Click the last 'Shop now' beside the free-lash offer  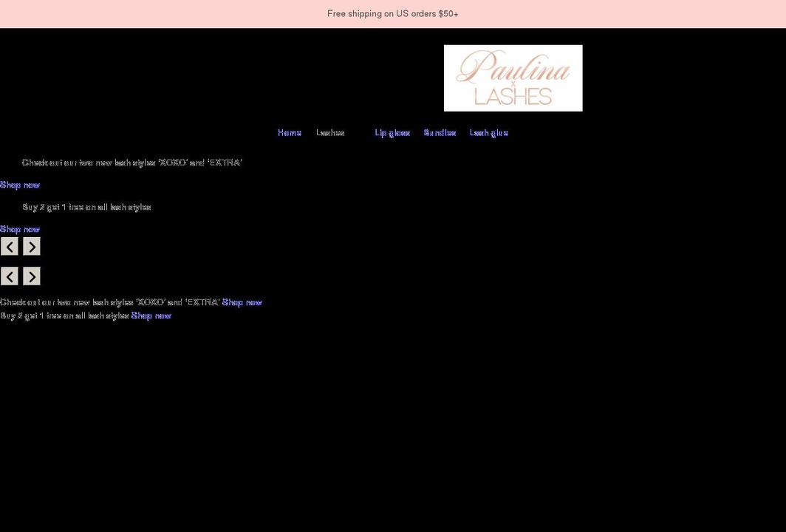(151, 315)
